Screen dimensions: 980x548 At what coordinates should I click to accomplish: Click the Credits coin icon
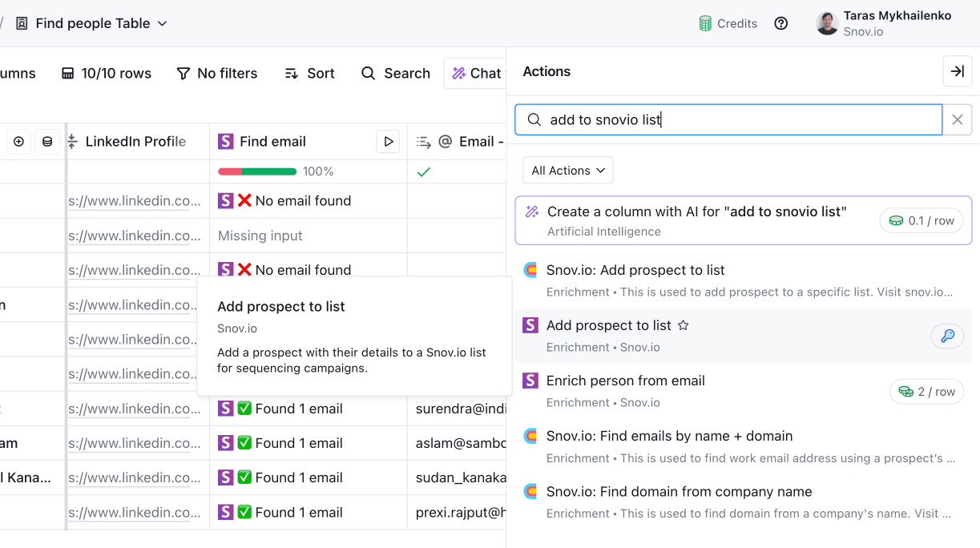click(x=705, y=23)
